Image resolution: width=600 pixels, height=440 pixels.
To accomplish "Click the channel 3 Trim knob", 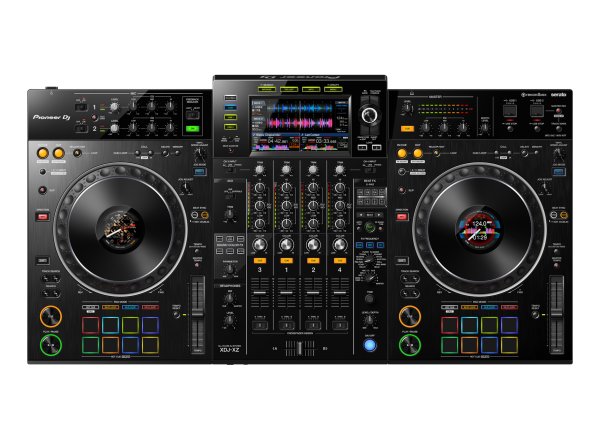I will click(x=260, y=169).
